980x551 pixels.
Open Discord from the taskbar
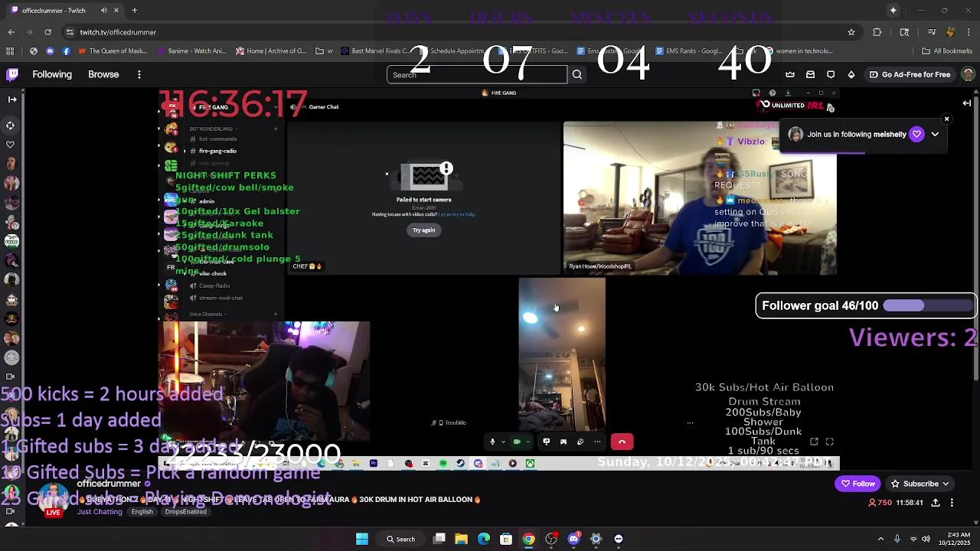coord(573,539)
